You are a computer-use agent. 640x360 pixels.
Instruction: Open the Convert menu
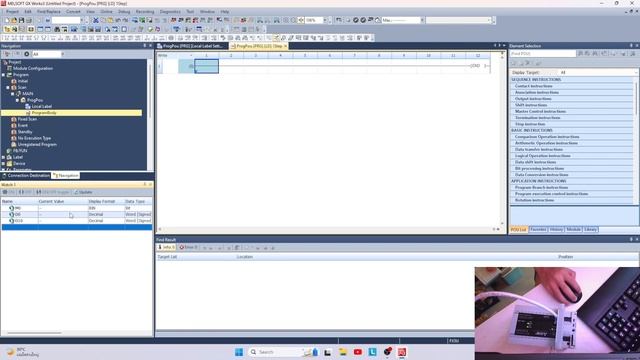pyautogui.click(x=73, y=11)
